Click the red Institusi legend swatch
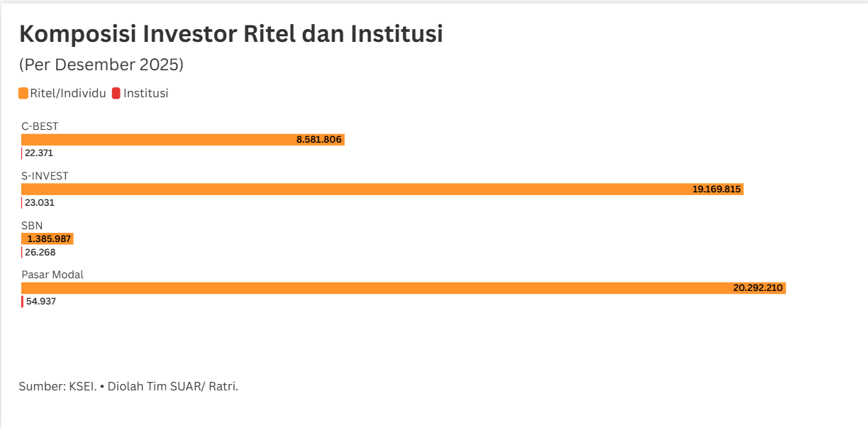This screenshot has width=868, height=428. 116,93
